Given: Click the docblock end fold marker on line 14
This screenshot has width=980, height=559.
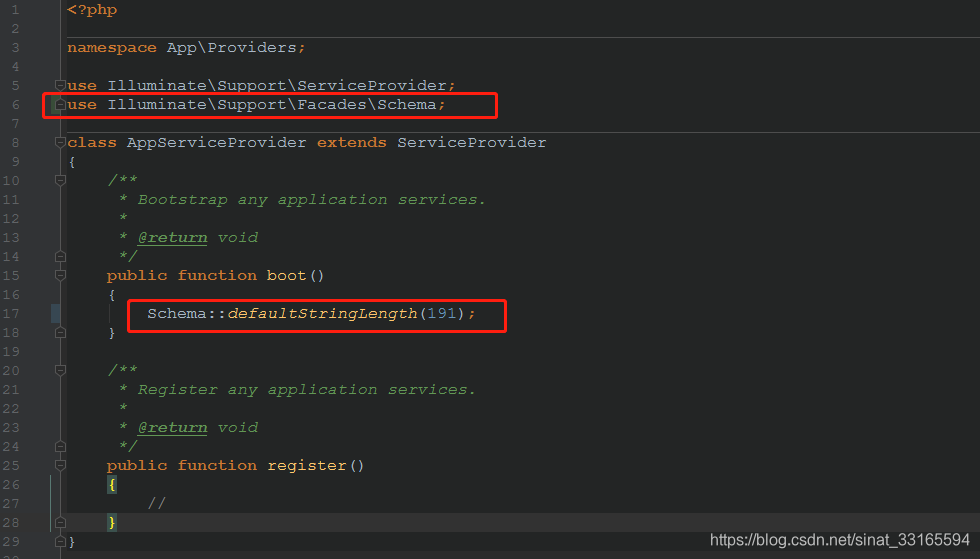Looking at the screenshot, I should pyautogui.click(x=61, y=256).
